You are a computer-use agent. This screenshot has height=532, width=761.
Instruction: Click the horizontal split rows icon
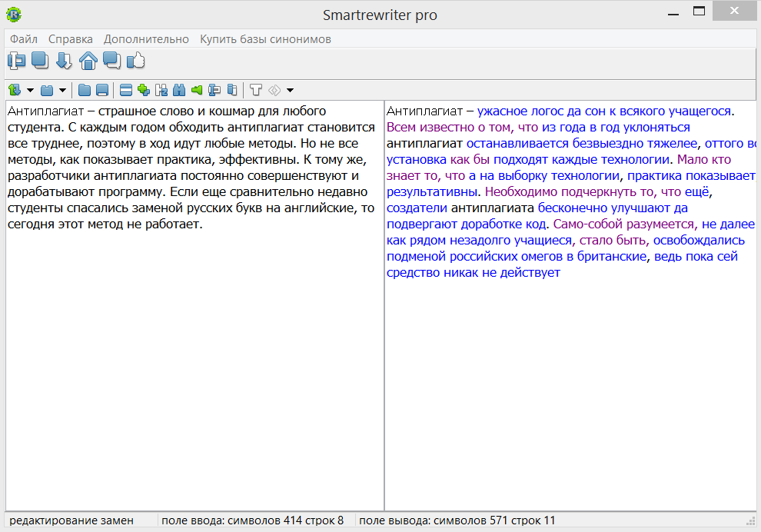point(126,90)
